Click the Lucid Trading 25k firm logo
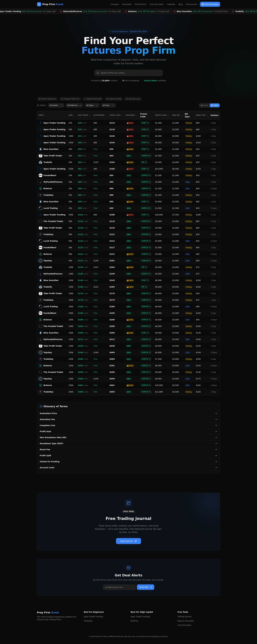Image resolution: width=257 pixels, height=644 pixels. coord(41,208)
